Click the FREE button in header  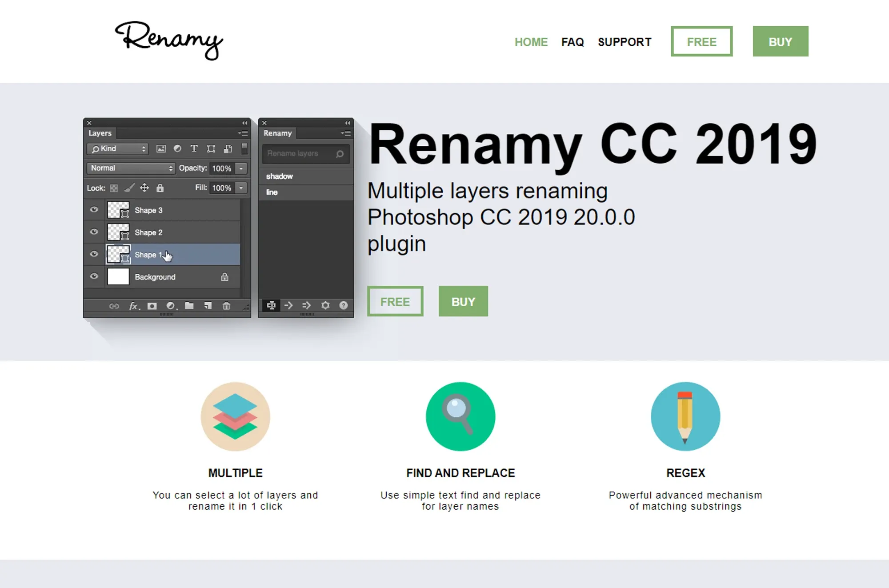(701, 41)
